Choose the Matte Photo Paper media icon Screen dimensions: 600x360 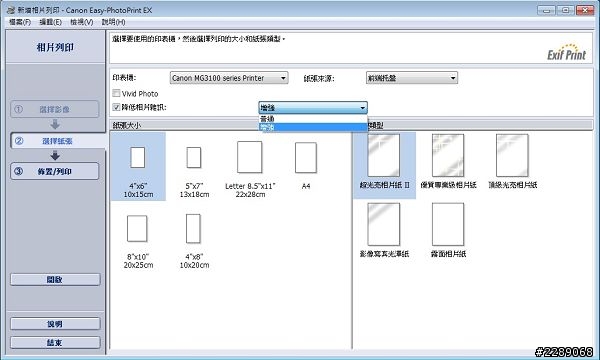[448, 224]
